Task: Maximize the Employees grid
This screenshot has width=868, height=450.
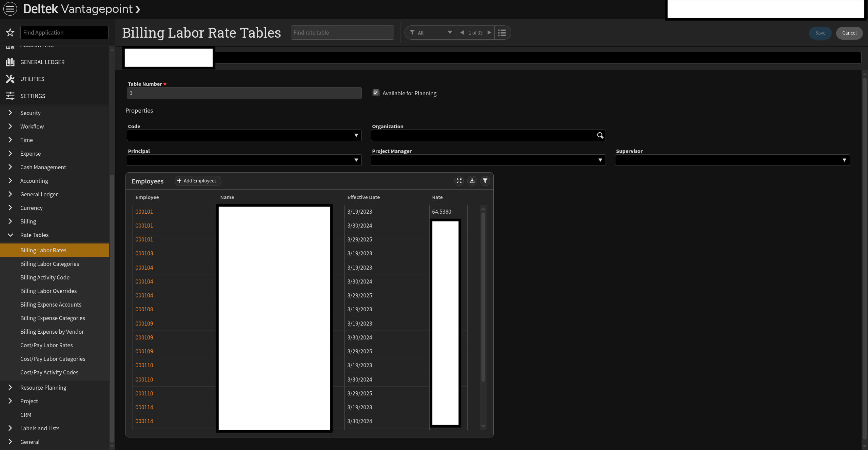Action: point(459,181)
